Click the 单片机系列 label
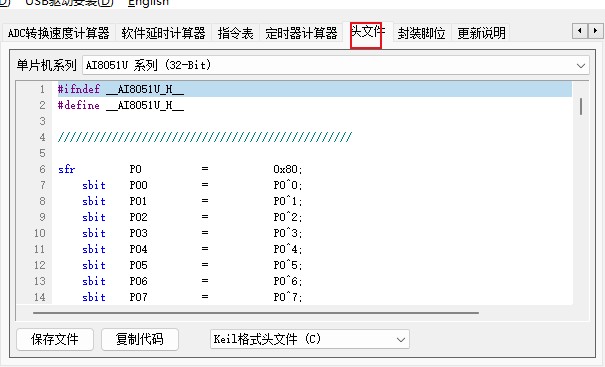Image resolution: width=605 pixels, height=367 pixels. click(46, 65)
